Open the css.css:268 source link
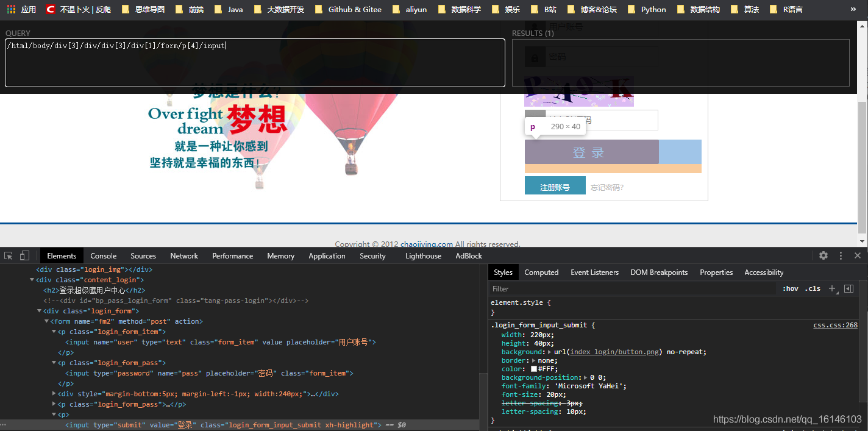The image size is (868, 431). coord(835,325)
